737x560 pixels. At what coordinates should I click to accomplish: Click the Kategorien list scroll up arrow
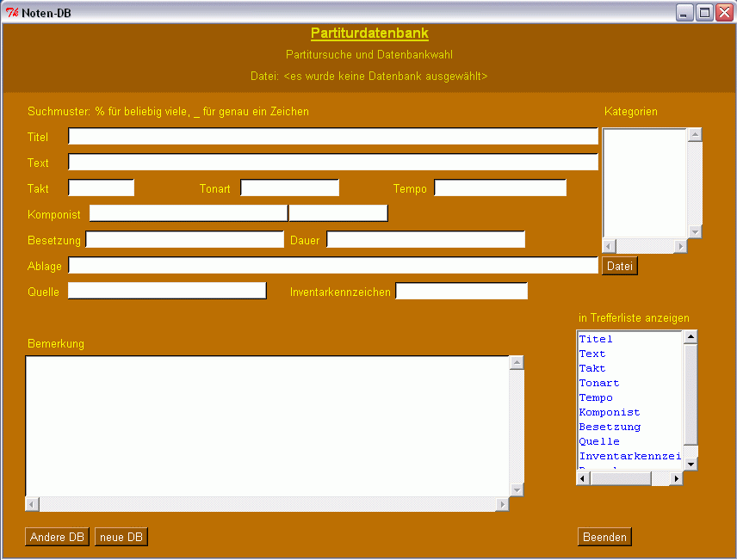(696, 135)
